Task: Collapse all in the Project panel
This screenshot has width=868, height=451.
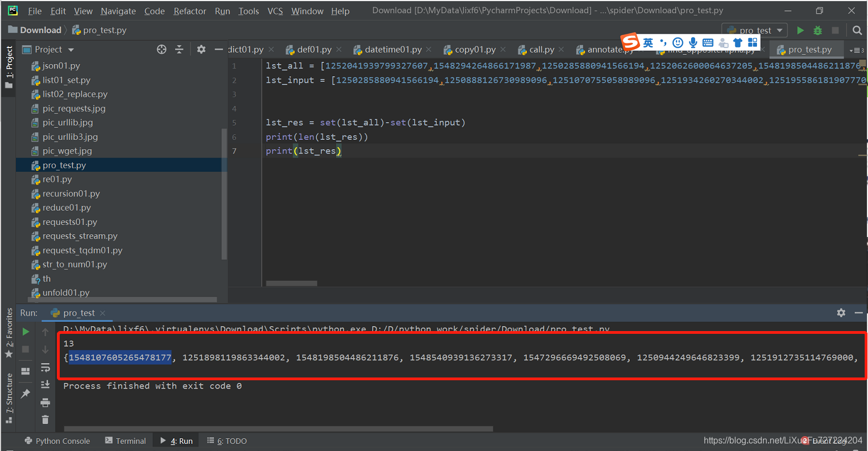Action: (x=179, y=49)
